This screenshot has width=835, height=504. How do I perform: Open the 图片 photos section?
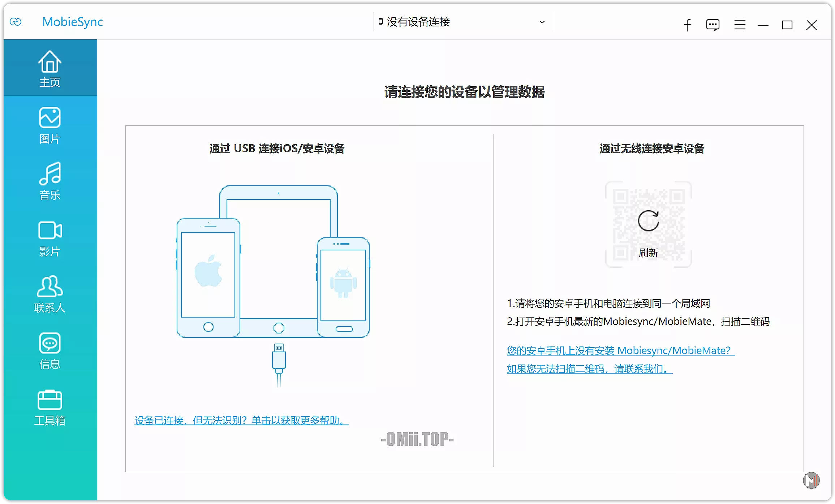coord(50,125)
